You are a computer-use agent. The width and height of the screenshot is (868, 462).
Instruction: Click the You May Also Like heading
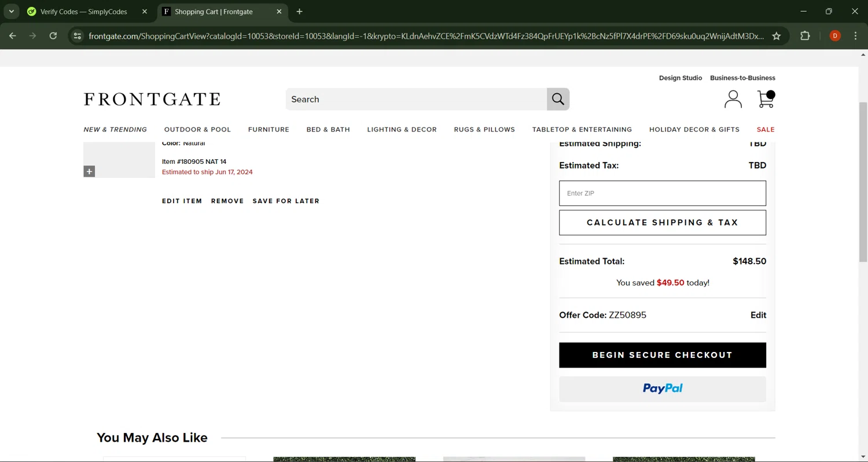[x=152, y=438]
